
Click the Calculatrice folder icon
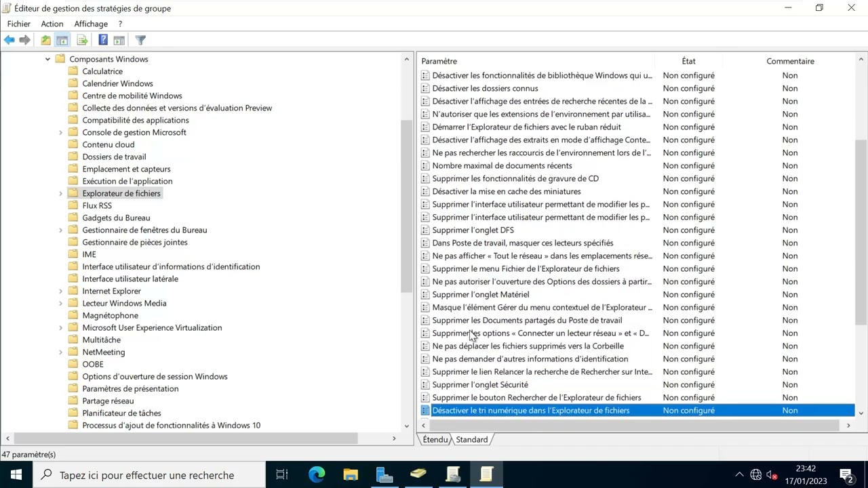[73, 71]
